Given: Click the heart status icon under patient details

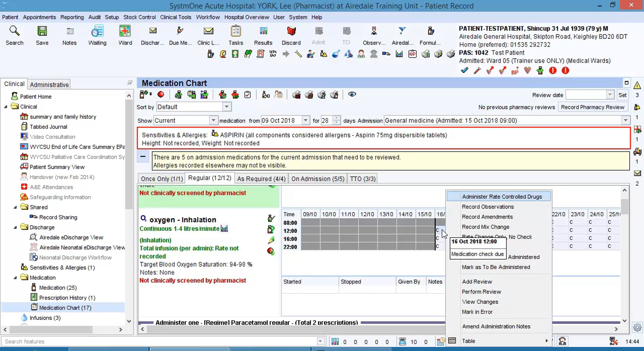Looking at the screenshot, I should tap(528, 71).
